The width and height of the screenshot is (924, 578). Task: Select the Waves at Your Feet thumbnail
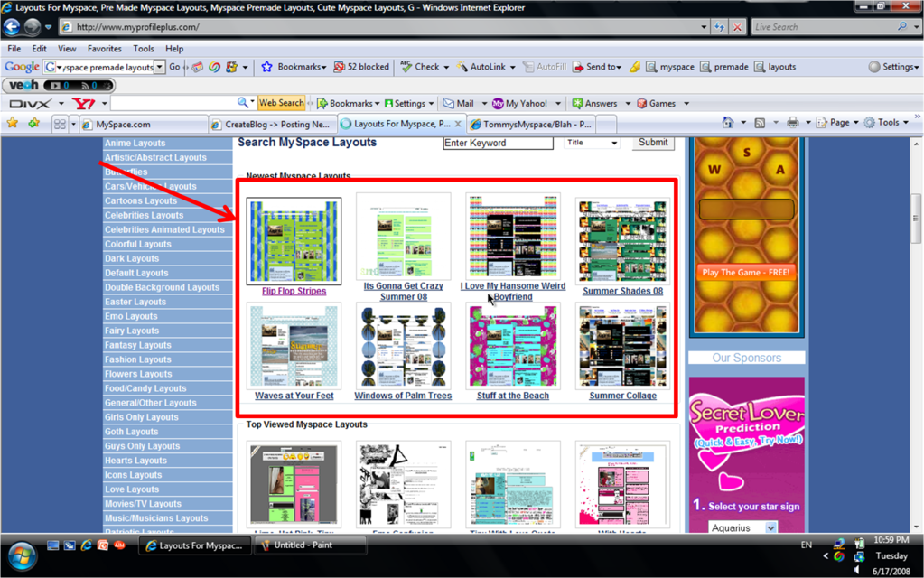tap(294, 347)
